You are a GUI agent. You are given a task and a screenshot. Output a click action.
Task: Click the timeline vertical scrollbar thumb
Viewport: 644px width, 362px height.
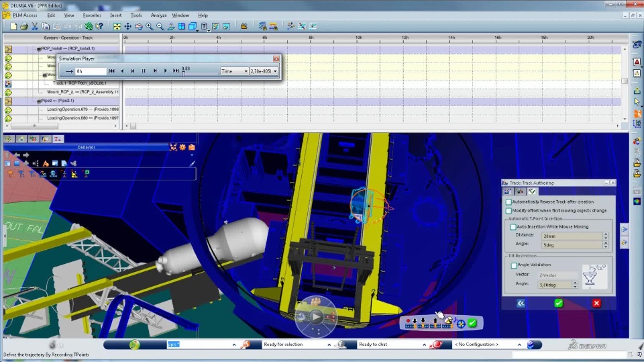pyautogui.click(x=625, y=81)
